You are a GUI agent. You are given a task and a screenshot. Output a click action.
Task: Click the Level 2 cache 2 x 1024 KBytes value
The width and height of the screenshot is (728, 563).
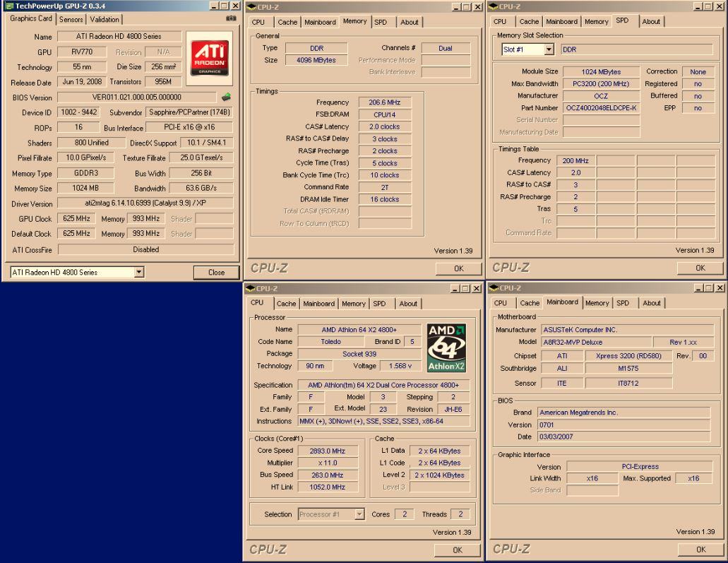(x=439, y=475)
